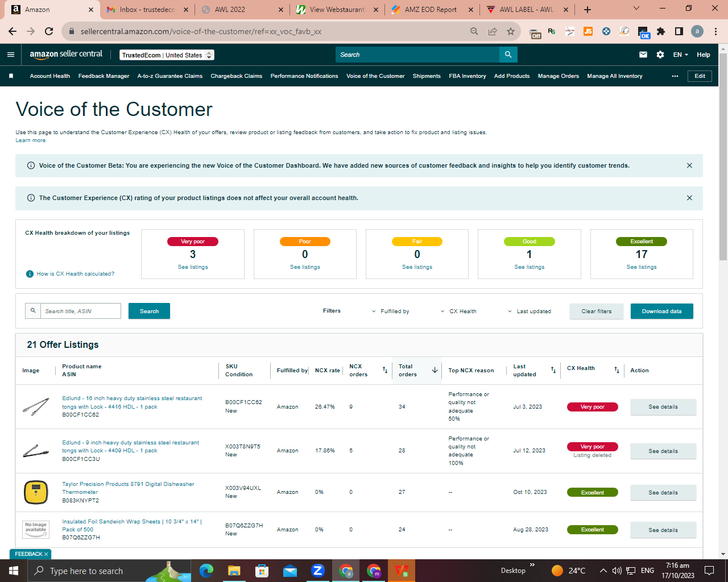Switch to the Inbox browser tab
Image resolution: width=728 pixels, height=582 pixels.
(147, 10)
